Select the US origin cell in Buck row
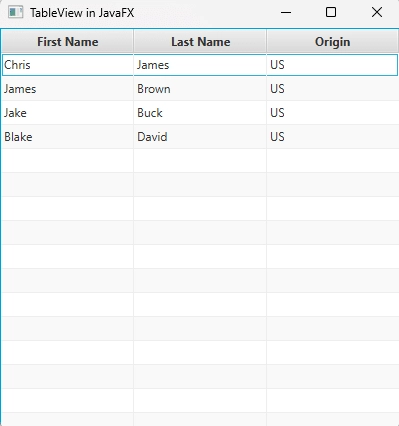399x426 pixels. click(333, 113)
